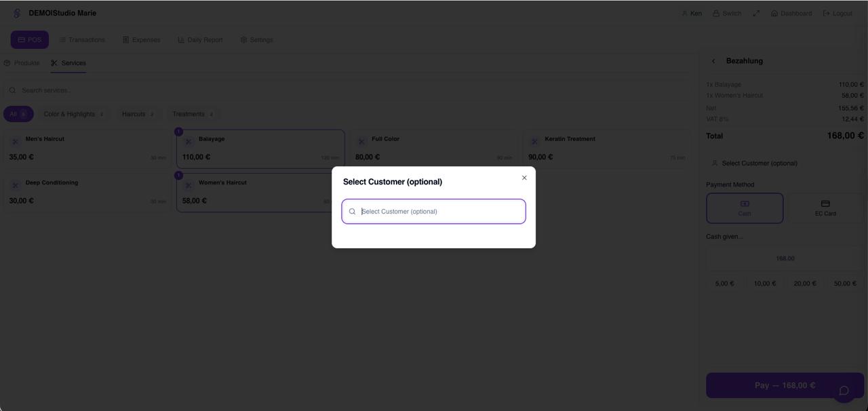
Task: Click the scissors icon on Deep Conditioning
Action: pyautogui.click(x=15, y=184)
